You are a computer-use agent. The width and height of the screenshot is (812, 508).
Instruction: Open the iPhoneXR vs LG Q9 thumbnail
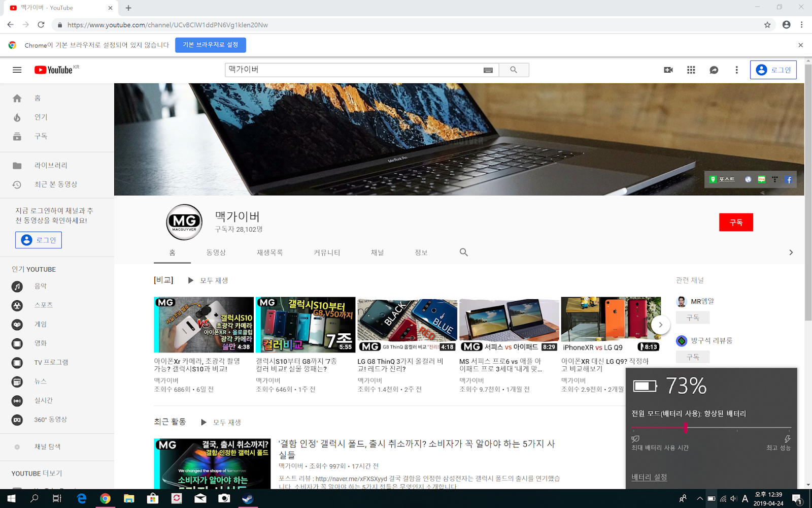(x=611, y=325)
